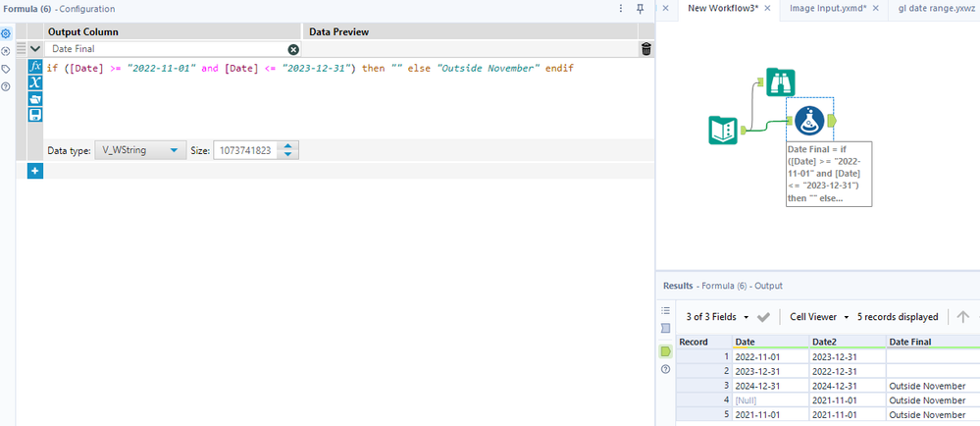Save the expression with the floppy icon
Image resolution: width=980 pixels, height=426 pixels.
coord(35,115)
